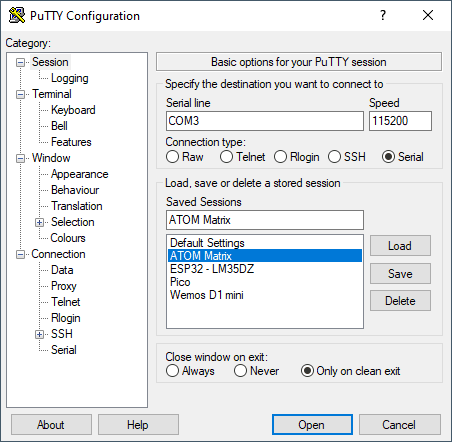Open the Behaviour category
This screenshot has width=452, height=442.
(75, 190)
